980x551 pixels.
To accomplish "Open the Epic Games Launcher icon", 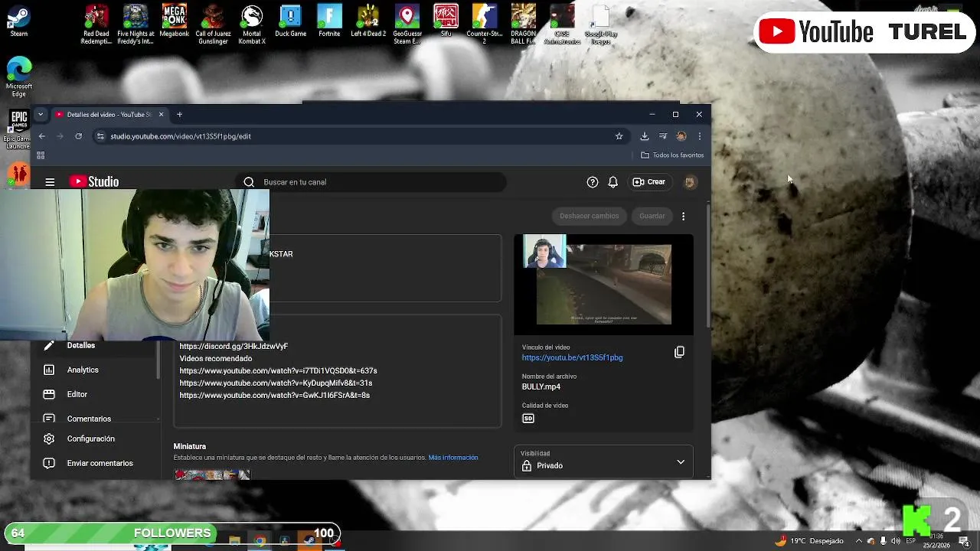I will (x=19, y=129).
